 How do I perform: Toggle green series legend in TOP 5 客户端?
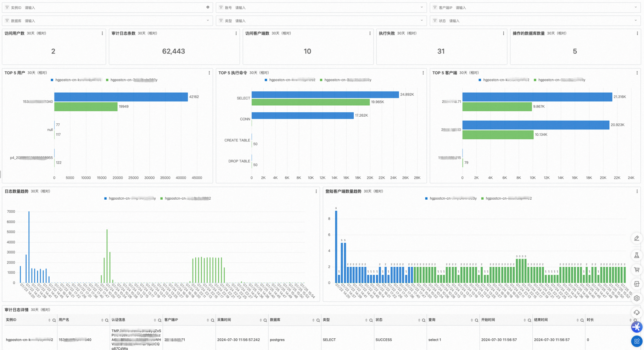(559, 80)
